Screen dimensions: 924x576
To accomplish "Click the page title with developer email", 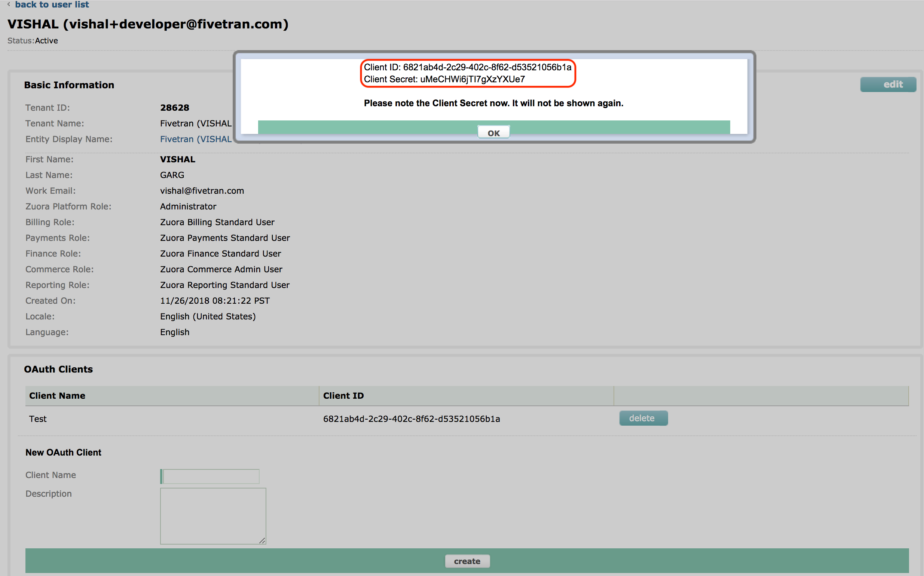I will coord(148,24).
